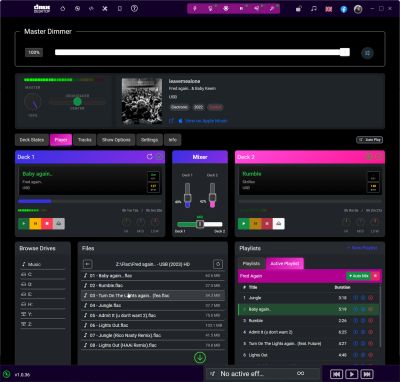The height and width of the screenshot is (382, 400).
Task: Click the code brackets icon in top toolbar
Action: tap(91, 9)
